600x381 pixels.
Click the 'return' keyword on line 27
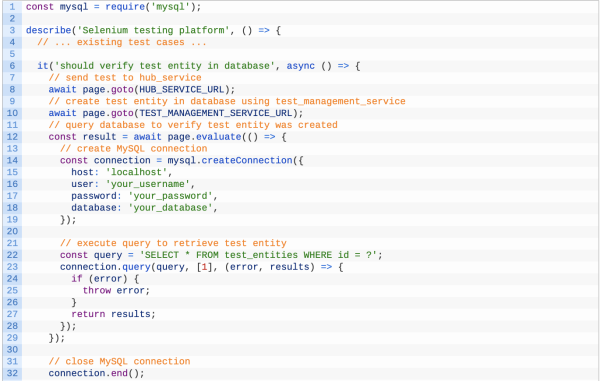pyautogui.click(x=88, y=314)
